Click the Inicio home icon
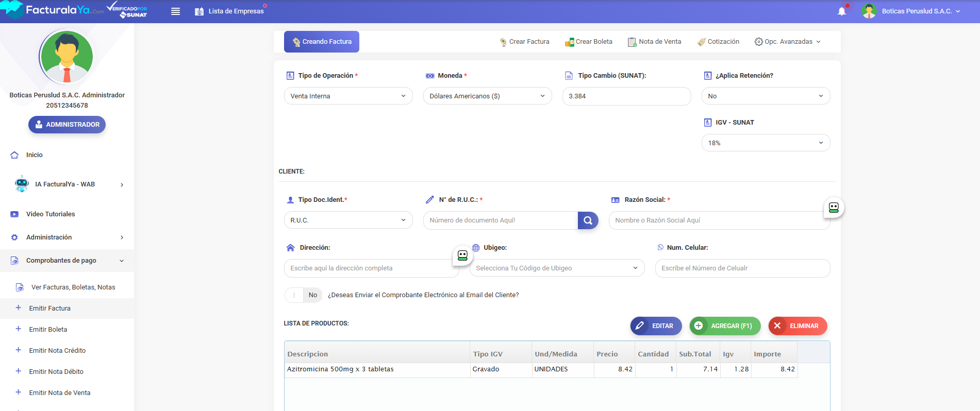Viewport: 980px width, 411px height. [x=14, y=155]
